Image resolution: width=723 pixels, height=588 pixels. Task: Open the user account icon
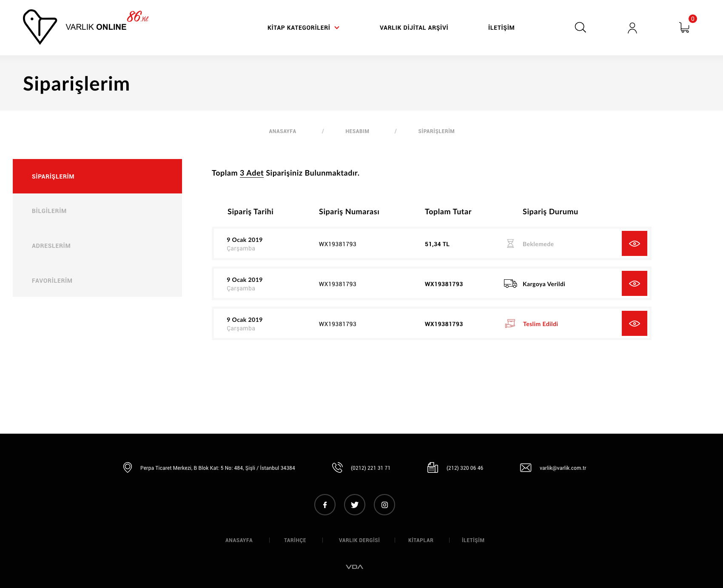632,28
